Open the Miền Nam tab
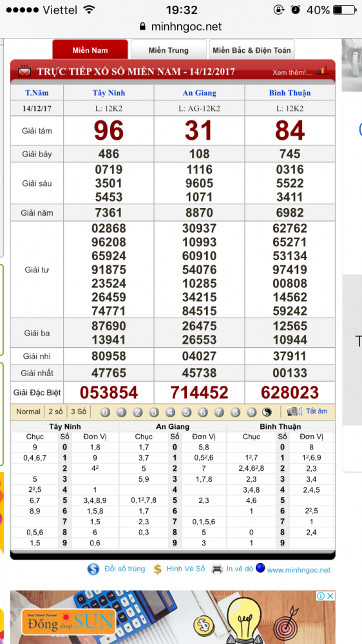 [x=90, y=50]
